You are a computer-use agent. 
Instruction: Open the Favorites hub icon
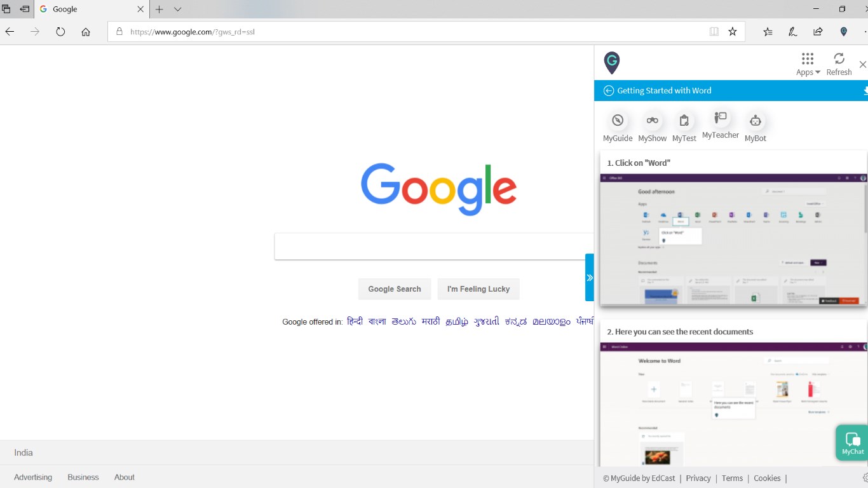point(768,32)
